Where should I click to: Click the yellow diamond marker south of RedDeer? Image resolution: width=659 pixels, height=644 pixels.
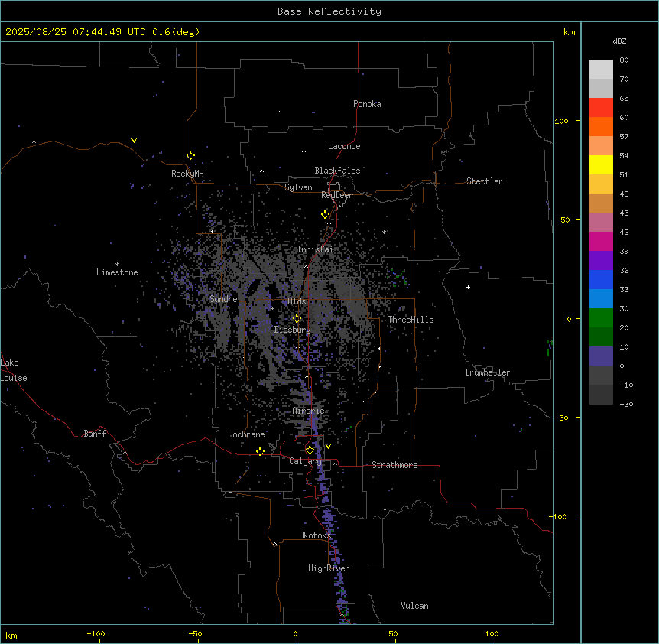point(326,215)
